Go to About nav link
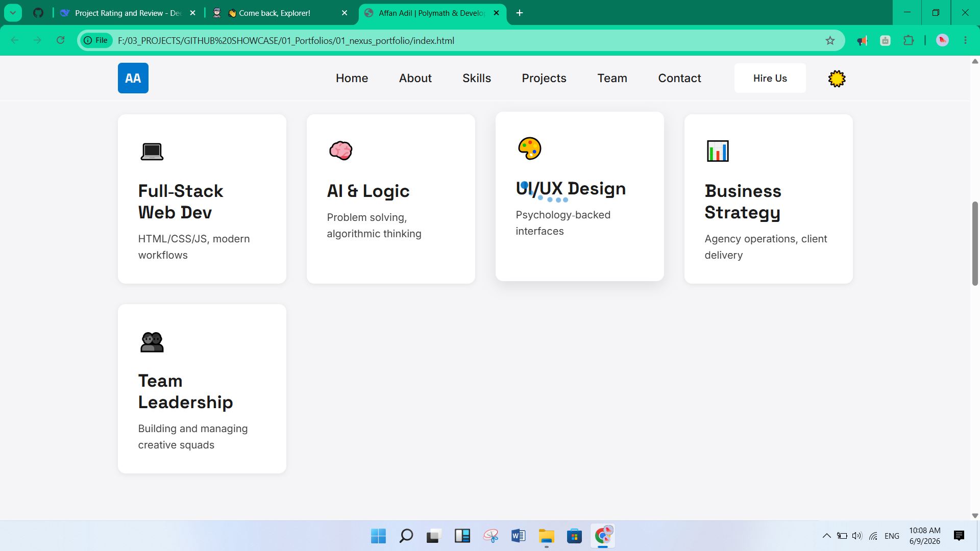Viewport: 980px width, 551px height. pyautogui.click(x=415, y=78)
